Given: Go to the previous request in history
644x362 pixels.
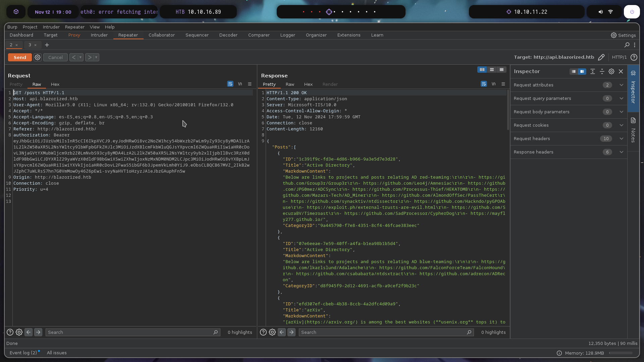Looking at the screenshot, I should (x=74, y=57).
